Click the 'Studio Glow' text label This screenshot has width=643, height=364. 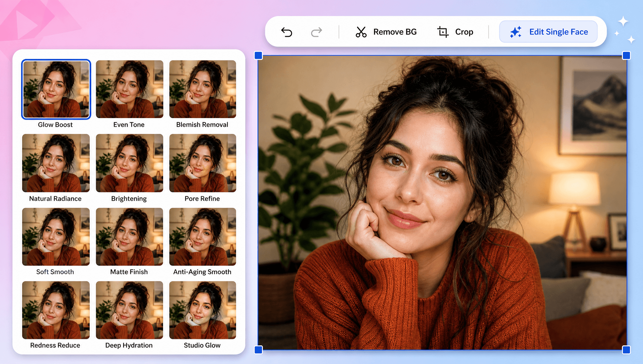pyautogui.click(x=202, y=345)
